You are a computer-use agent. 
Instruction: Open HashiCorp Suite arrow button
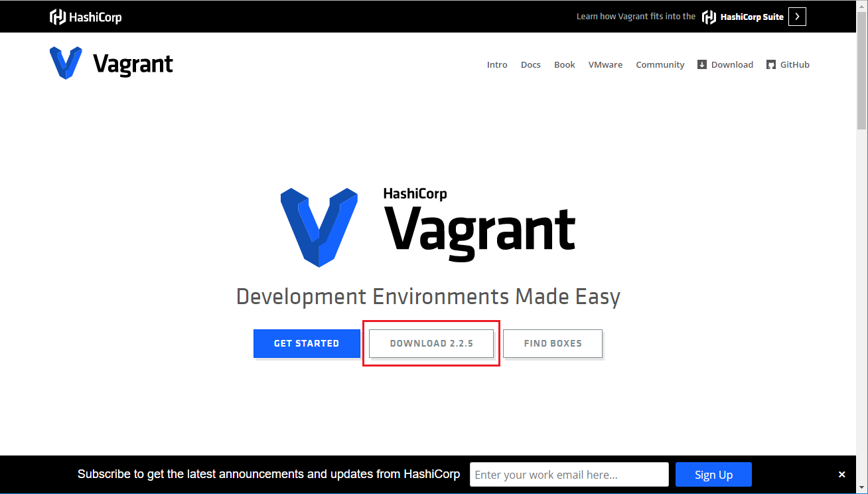pos(797,17)
